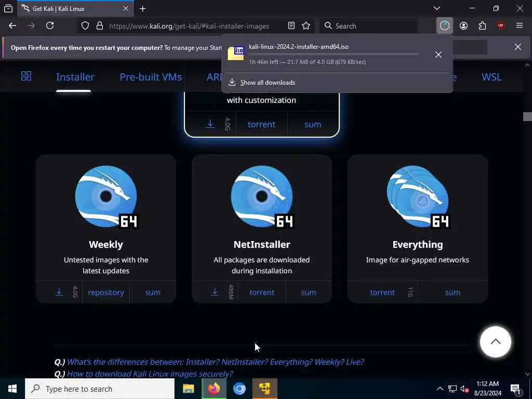
Task: Open the taskbar clock and date
Action: 487,389
